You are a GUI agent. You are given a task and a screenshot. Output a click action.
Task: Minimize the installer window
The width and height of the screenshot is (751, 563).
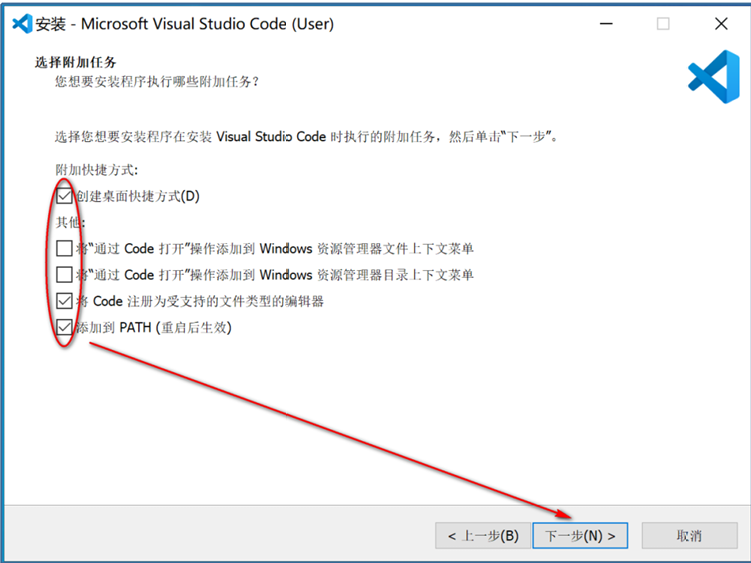point(606,23)
